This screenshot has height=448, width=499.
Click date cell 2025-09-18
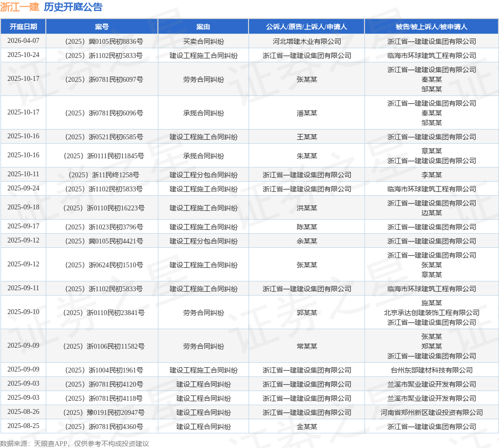click(x=23, y=207)
